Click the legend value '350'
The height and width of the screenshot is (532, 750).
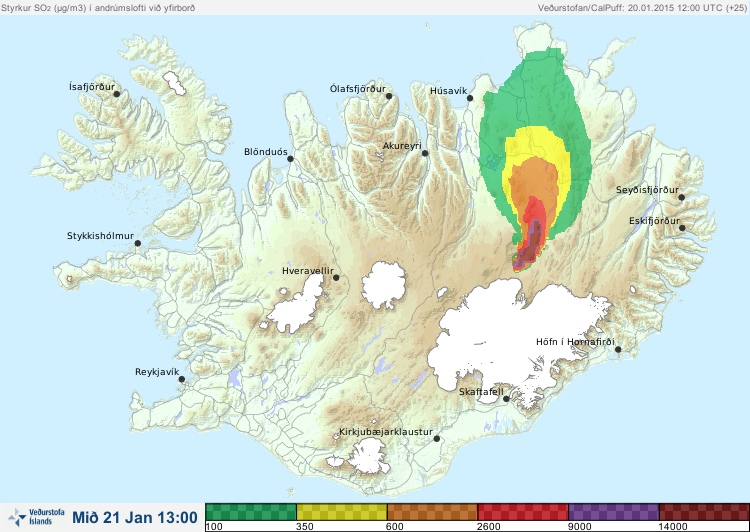coord(305,527)
